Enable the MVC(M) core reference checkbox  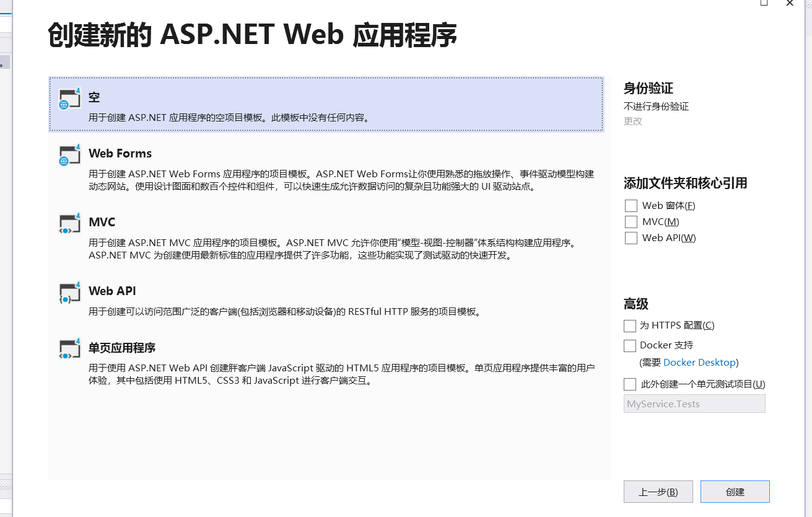pos(631,222)
